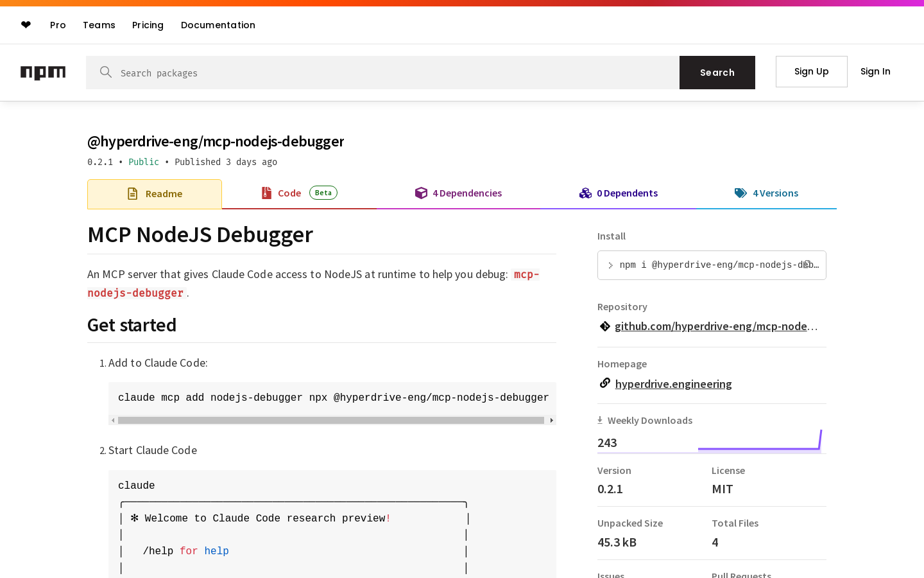924x578 pixels.
Task: Open the Readme tab
Action: point(155,194)
